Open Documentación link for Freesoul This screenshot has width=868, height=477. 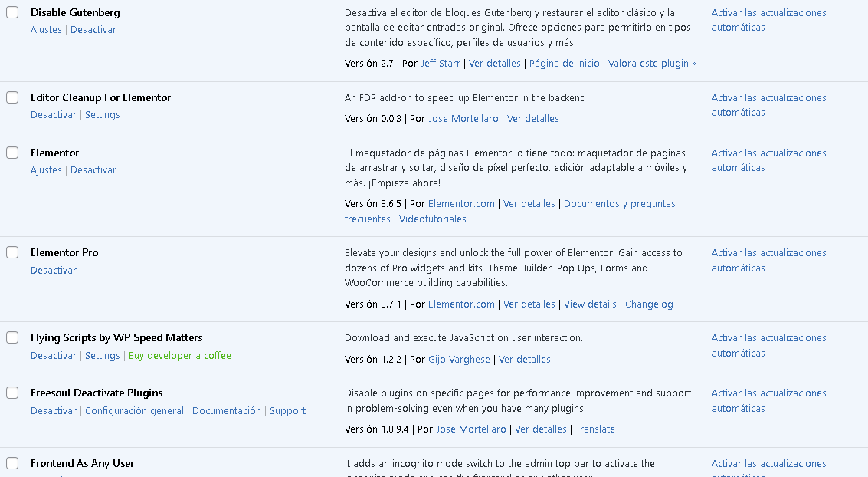227,411
